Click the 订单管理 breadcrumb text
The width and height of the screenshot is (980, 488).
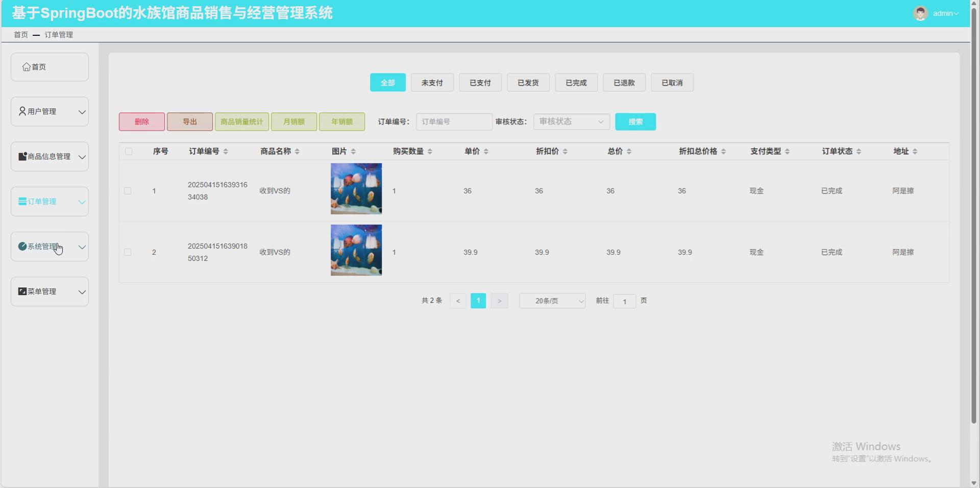(x=59, y=35)
